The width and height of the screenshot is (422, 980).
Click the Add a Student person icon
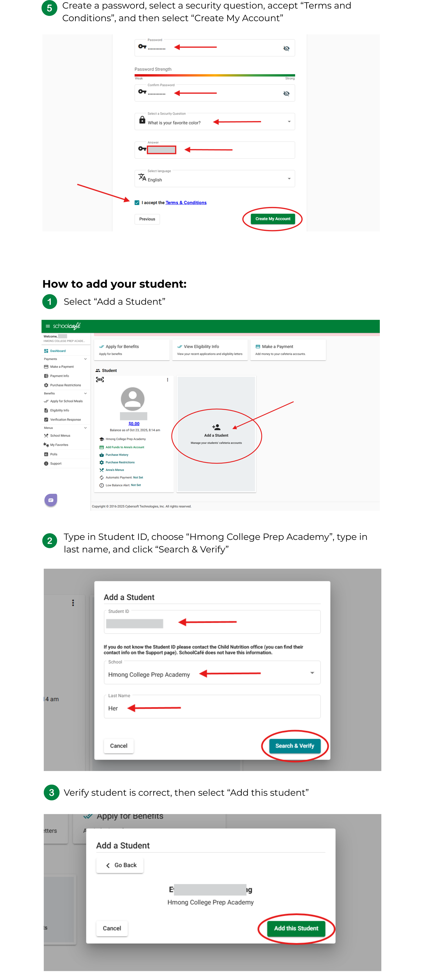click(216, 427)
